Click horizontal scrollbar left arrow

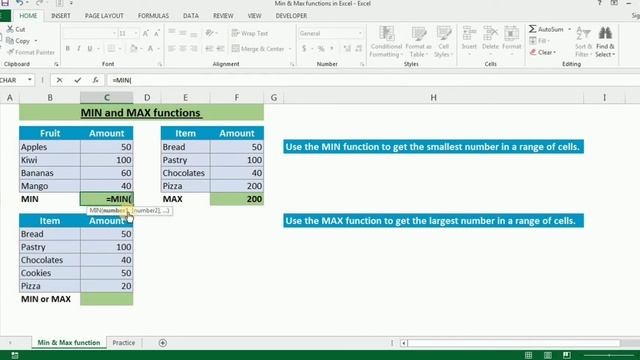pos(403,343)
